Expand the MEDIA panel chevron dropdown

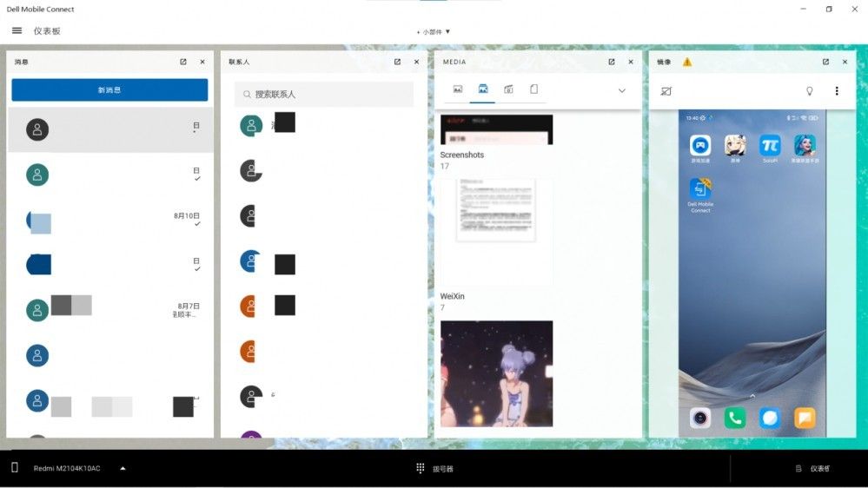pos(622,90)
